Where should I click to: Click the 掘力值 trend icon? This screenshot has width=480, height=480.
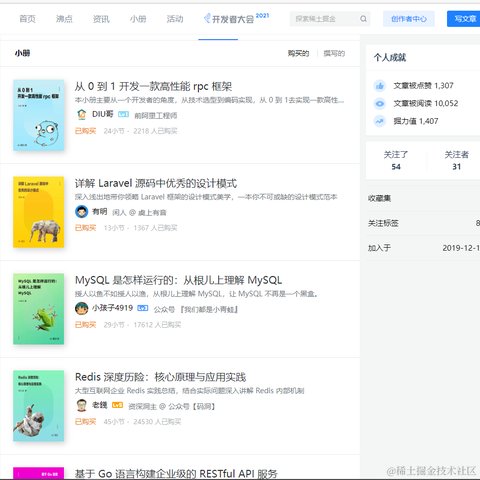pyautogui.click(x=380, y=121)
